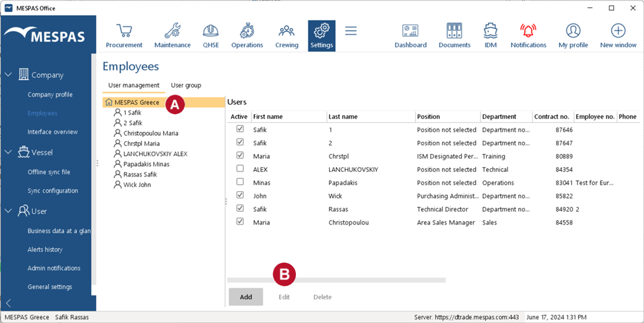Sort by the Position column header
Viewport: 644px width, 323px height.
(x=448, y=117)
